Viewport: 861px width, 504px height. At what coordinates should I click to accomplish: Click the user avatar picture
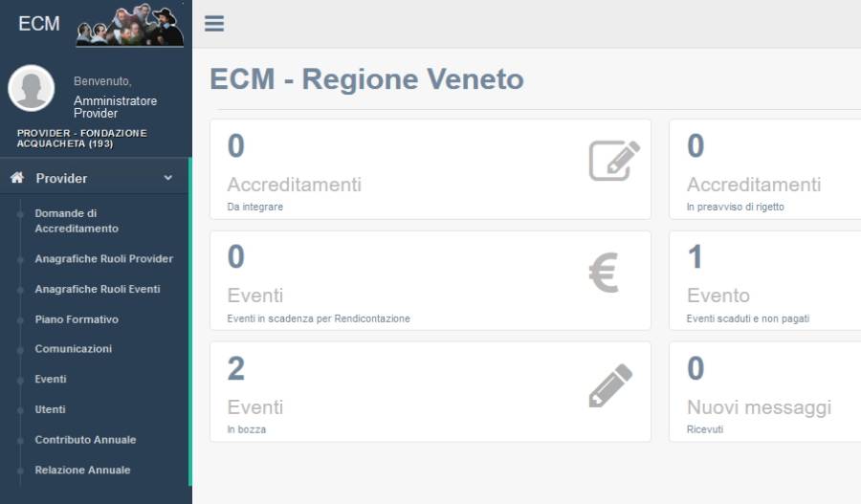(32, 89)
